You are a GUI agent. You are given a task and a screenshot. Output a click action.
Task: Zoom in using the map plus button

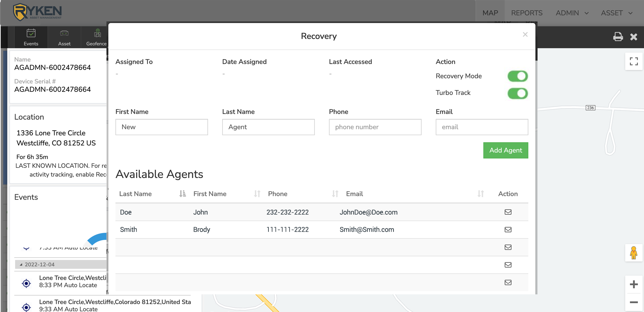tap(633, 284)
